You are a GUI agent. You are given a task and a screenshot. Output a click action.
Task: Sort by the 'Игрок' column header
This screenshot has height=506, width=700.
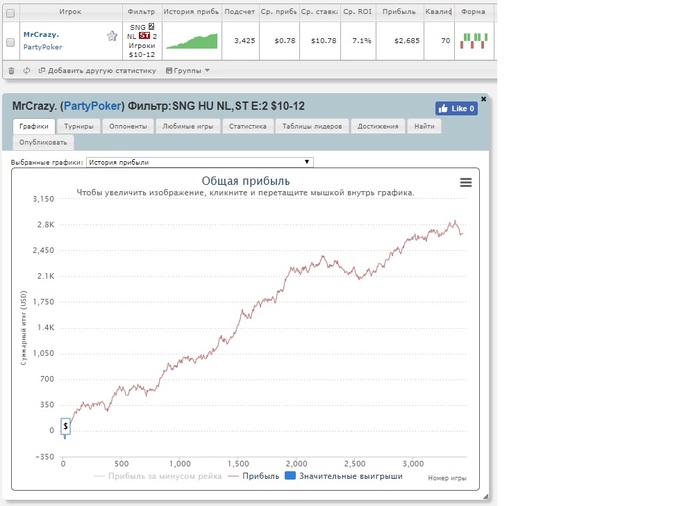click(71, 12)
